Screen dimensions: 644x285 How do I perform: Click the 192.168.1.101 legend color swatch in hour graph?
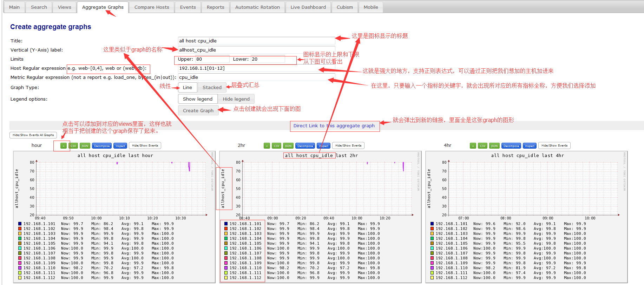pyautogui.click(x=20, y=224)
